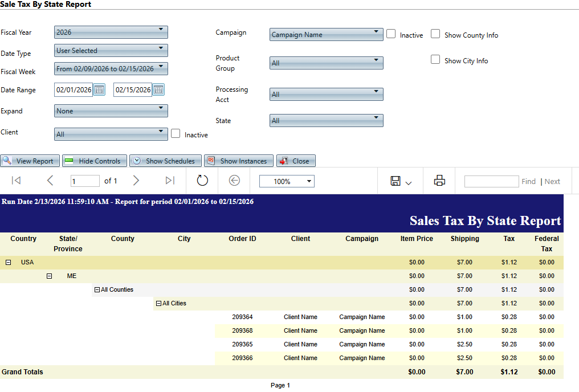Toggle the Inactive checkbox beside Client
This screenshot has width=579, height=392.
click(x=176, y=133)
